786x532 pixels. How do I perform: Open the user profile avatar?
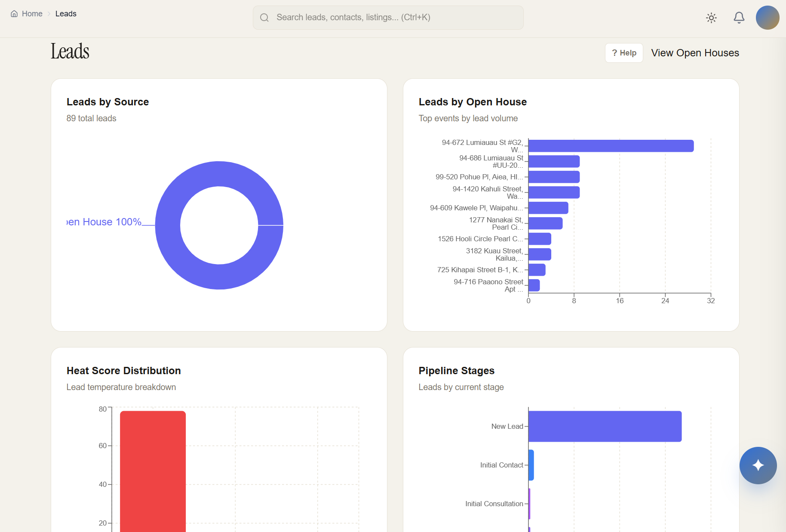pyautogui.click(x=768, y=18)
